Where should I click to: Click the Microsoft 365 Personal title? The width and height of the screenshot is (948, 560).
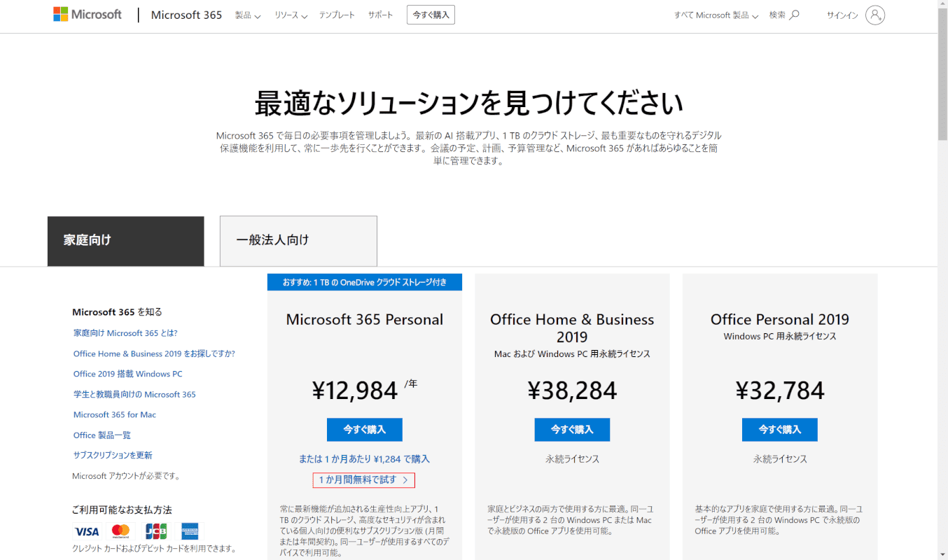click(365, 320)
